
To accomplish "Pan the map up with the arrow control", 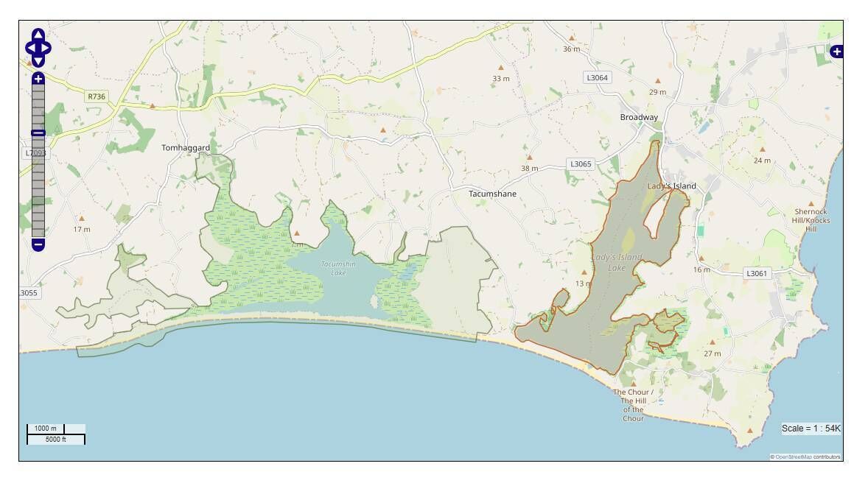I will point(38,35).
